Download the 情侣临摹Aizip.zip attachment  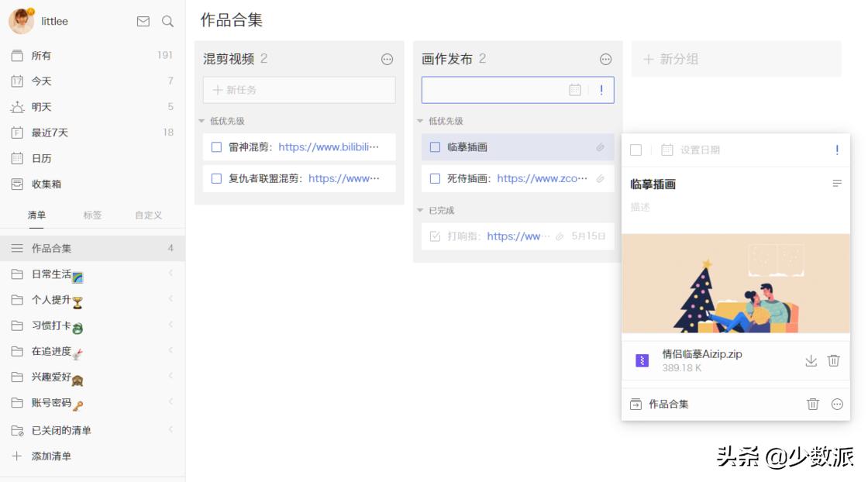click(x=811, y=360)
